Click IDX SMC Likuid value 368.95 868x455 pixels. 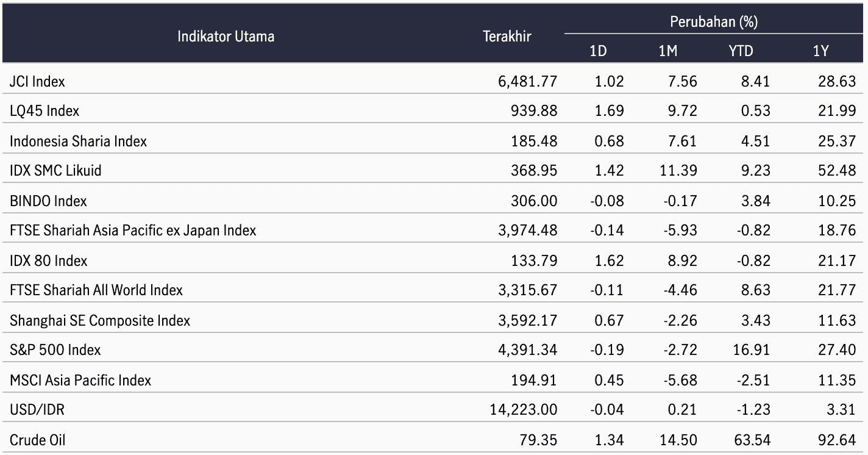click(x=534, y=171)
